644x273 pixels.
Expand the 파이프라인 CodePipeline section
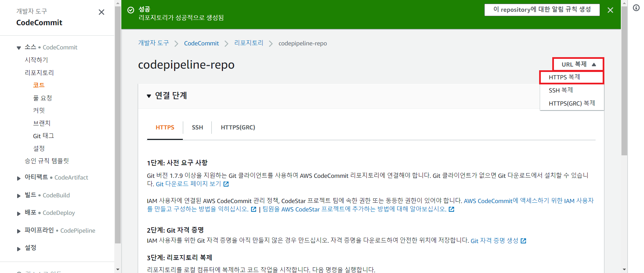[19, 231]
